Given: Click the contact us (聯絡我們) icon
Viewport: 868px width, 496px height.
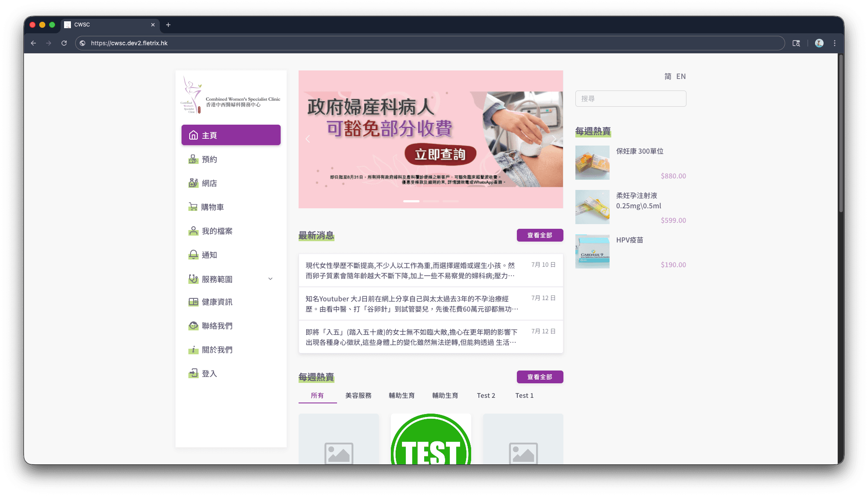Looking at the screenshot, I should [x=194, y=326].
